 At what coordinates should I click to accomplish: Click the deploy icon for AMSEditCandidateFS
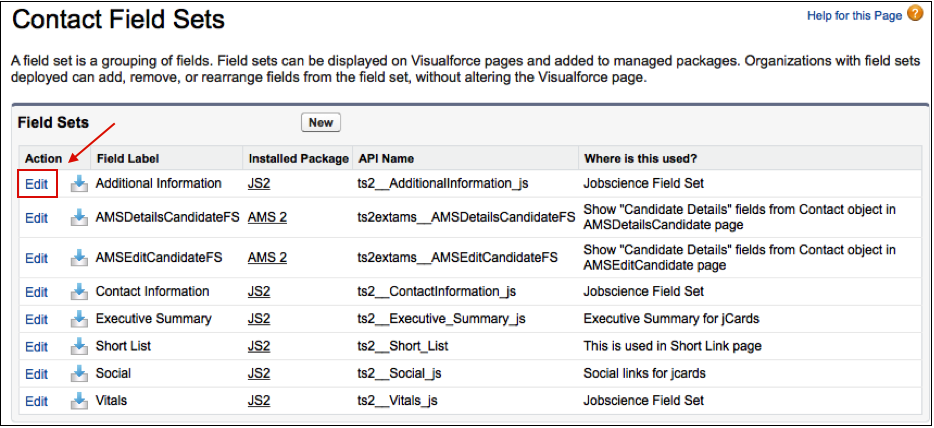pyautogui.click(x=79, y=258)
